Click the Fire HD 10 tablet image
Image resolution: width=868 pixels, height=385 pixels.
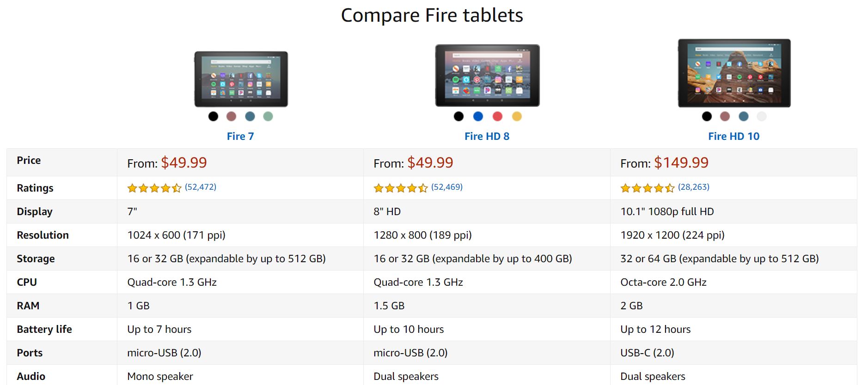coord(734,73)
